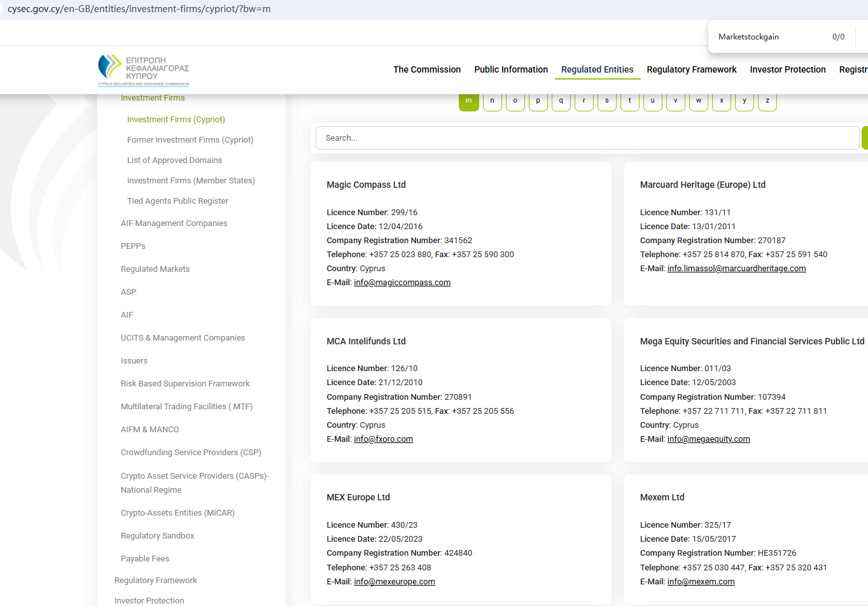Choose the letter 'z' filter
The image size is (868, 606).
click(767, 101)
